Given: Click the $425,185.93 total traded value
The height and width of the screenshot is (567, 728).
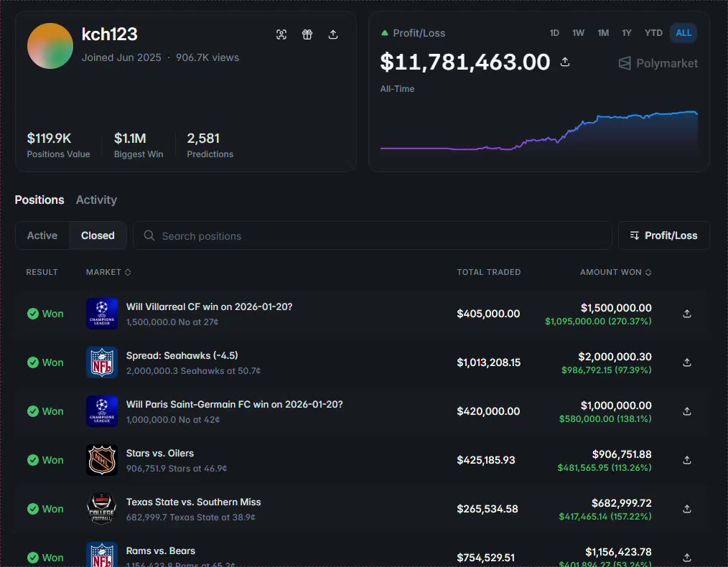Looking at the screenshot, I should 486,460.
